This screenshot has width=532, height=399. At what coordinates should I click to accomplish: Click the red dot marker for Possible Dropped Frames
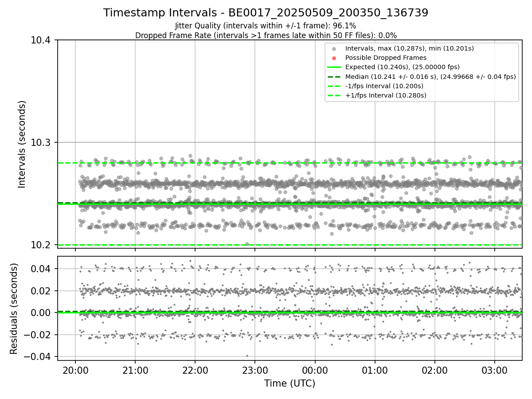click(334, 58)
